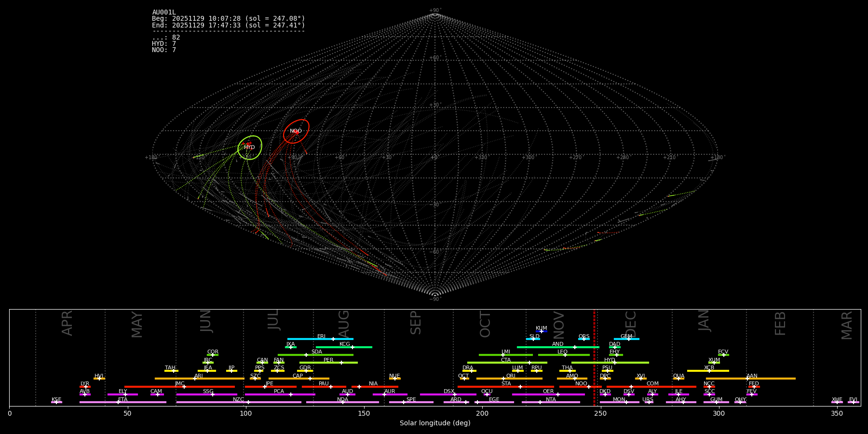
Task: Select the orange AAN shower bar
Action: pyautogui.click(x=772, y=379)
